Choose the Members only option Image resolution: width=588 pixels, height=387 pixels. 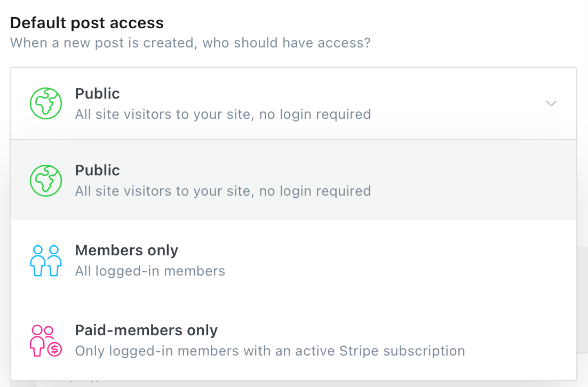tap(293, 260)
